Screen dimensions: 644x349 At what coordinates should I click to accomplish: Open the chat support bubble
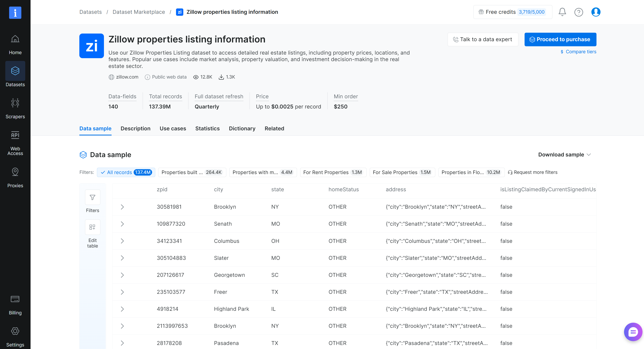click(633, 332)
